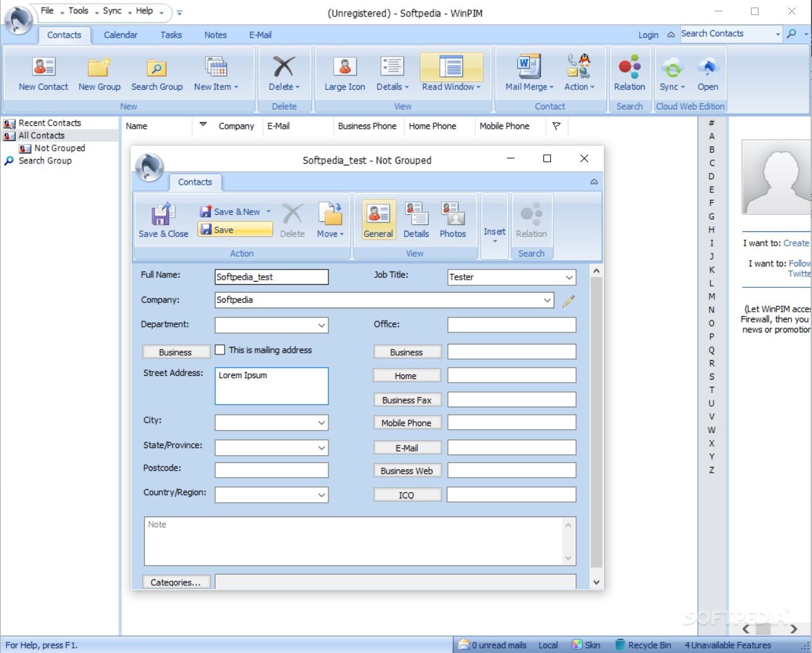Open Details view in contact dialog

coord(416,221)
